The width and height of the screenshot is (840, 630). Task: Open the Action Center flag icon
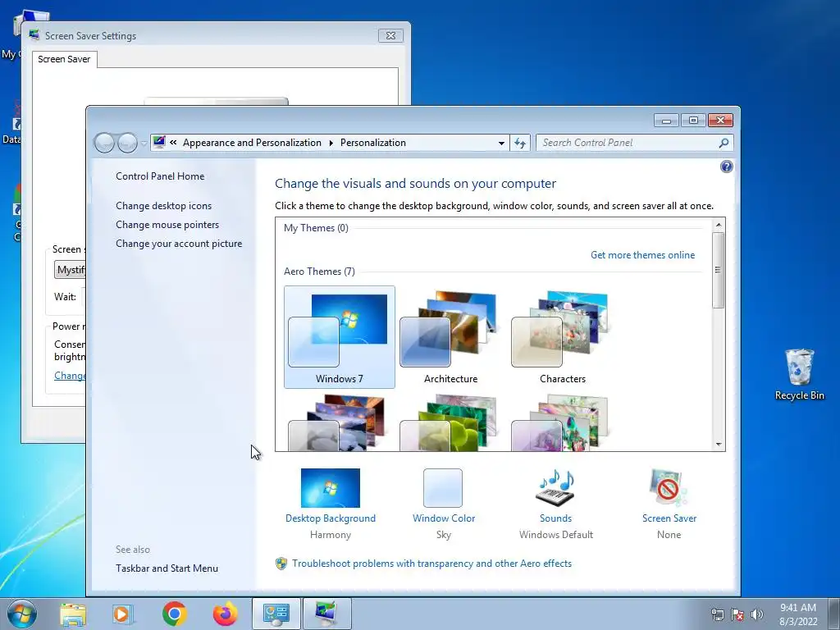coord(737,614)
